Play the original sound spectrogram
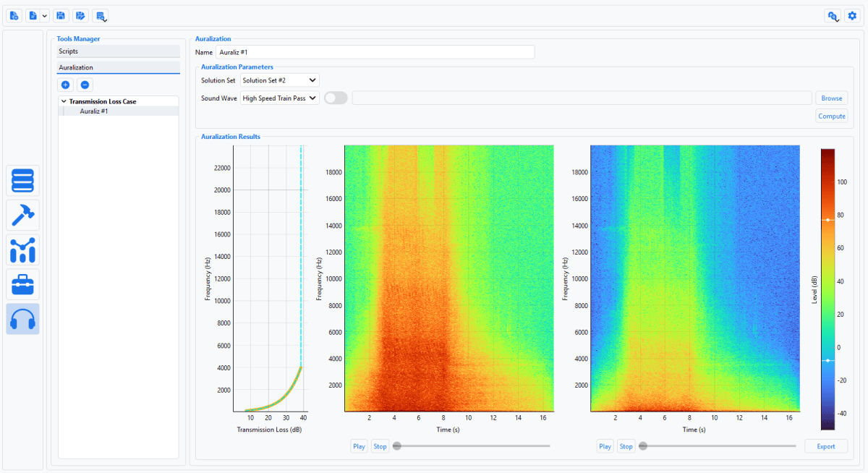The width and height of the screenshot is (868, 473). [359, 446]
